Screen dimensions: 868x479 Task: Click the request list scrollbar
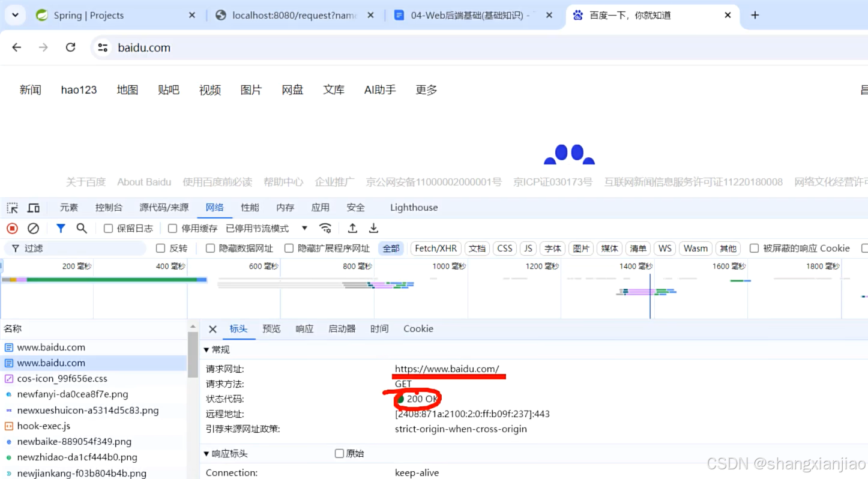pyautogui.click(x=193, y=355)
